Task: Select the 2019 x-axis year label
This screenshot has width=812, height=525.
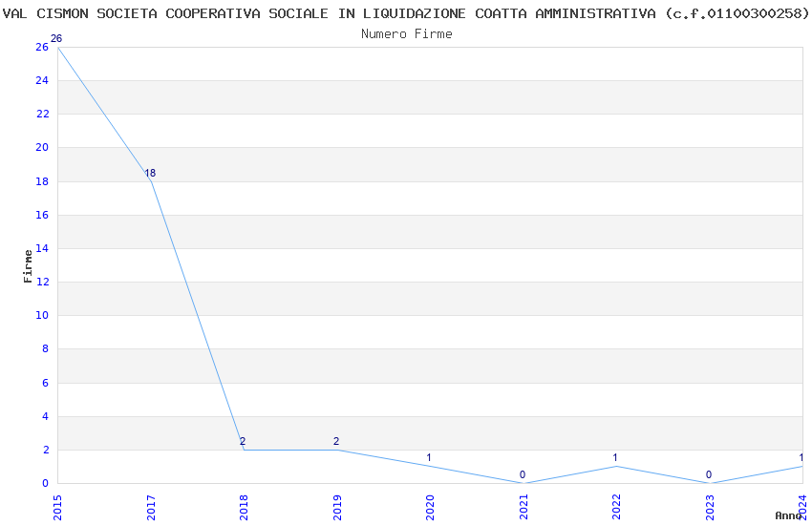Action: (x=336, y=508)
